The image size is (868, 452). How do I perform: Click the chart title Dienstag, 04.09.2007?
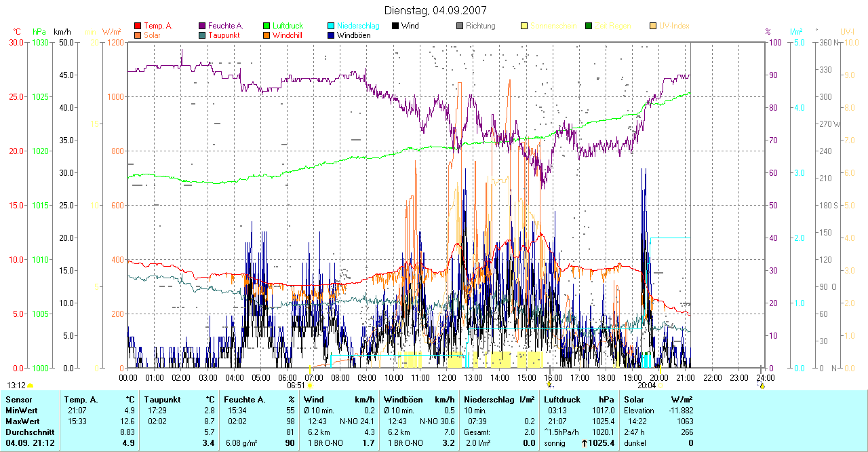(x=435, y=10)
